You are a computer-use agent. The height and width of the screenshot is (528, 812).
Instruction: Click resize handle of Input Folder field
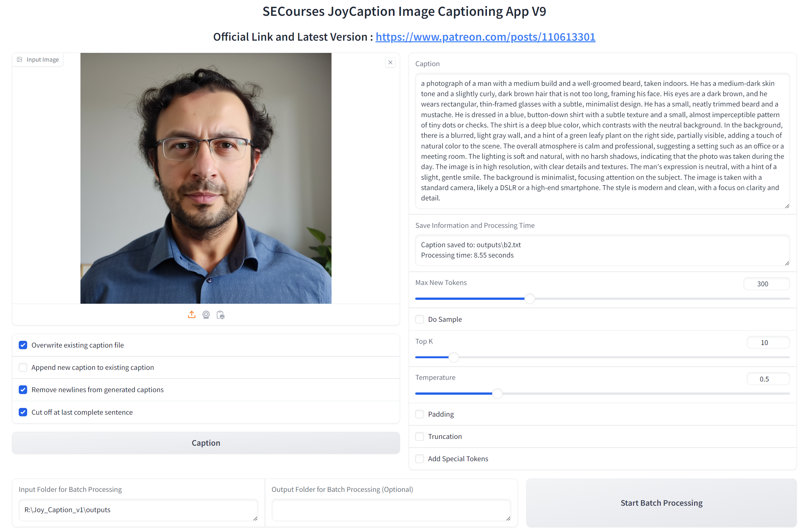[255, 518]
